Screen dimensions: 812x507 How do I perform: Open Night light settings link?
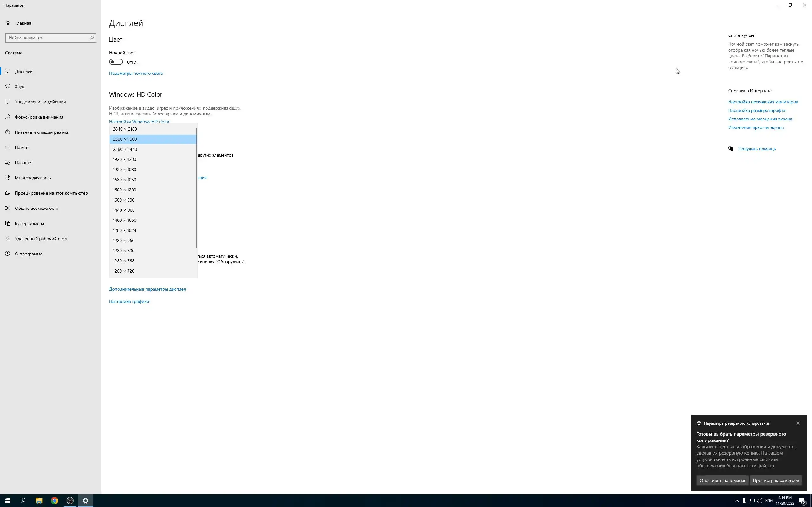click(x=135, y=74)
